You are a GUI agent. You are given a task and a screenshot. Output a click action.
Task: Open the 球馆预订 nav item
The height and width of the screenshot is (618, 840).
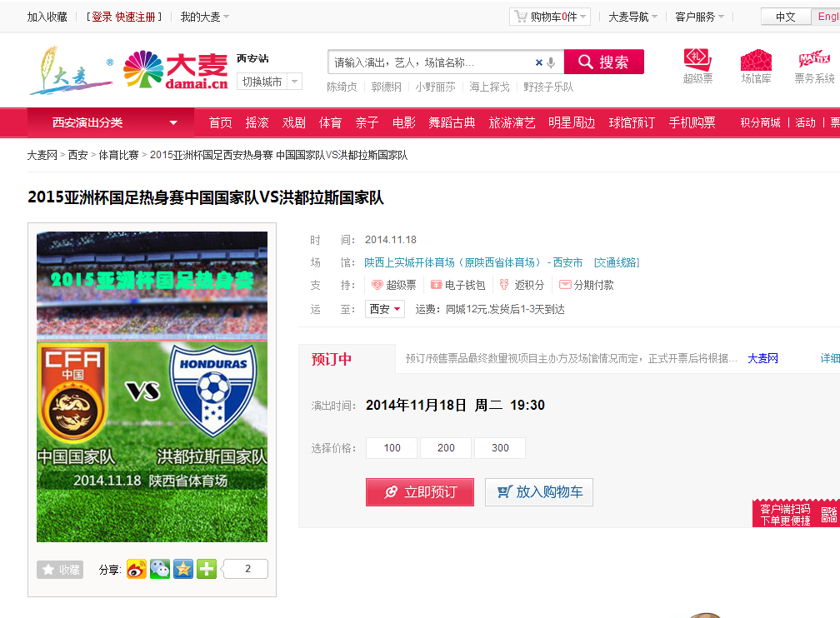pyautogui.click(x=632, y=122)
